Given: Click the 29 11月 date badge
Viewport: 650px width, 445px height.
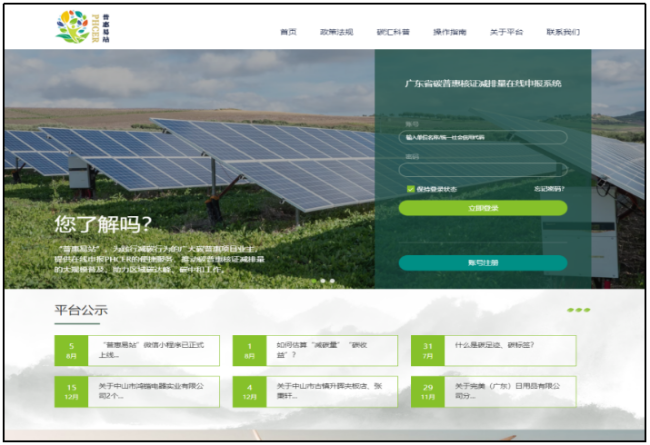Looking at the screenshot, I should tap(427, 391).
